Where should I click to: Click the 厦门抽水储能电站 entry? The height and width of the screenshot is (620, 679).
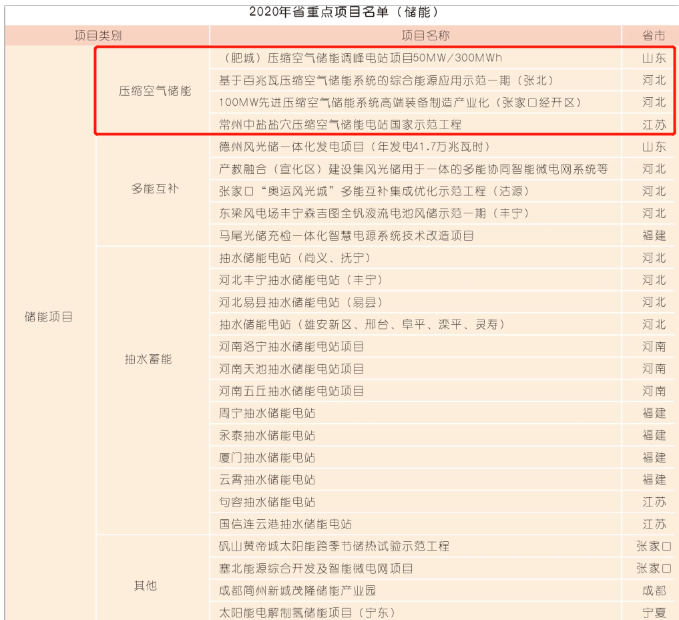tap(267, 457)
